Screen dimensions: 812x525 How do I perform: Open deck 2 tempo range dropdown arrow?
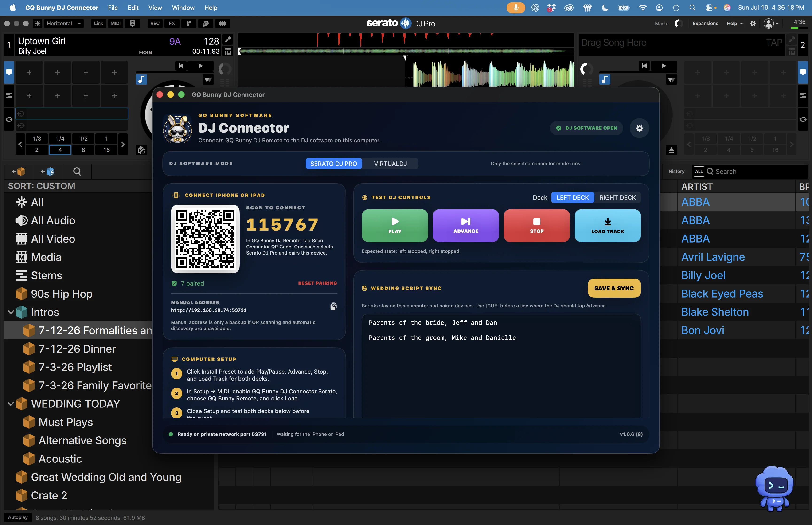coord(671,80)
